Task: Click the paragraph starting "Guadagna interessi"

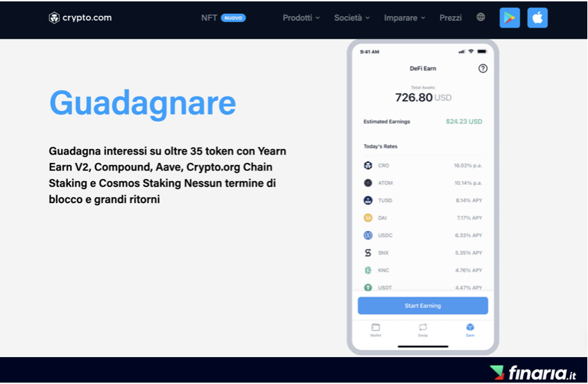Action: pyautogui.click(x=167, y=175)
